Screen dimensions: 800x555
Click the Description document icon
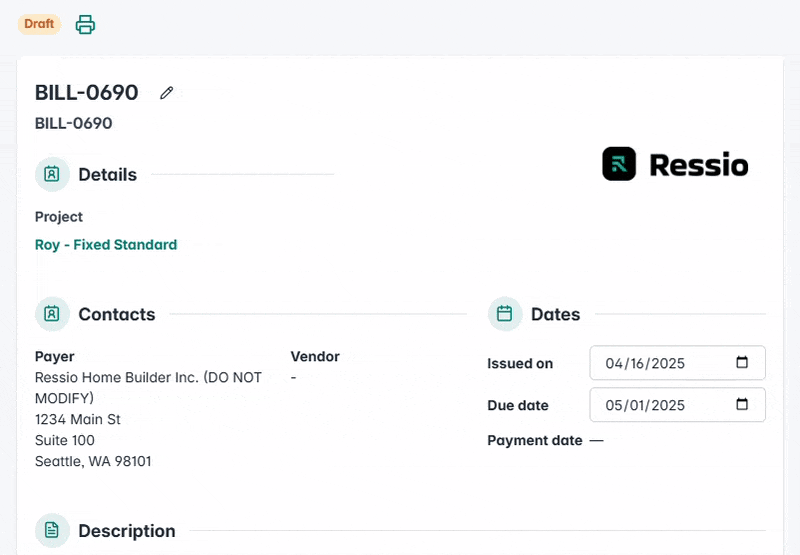pos(52,530)
